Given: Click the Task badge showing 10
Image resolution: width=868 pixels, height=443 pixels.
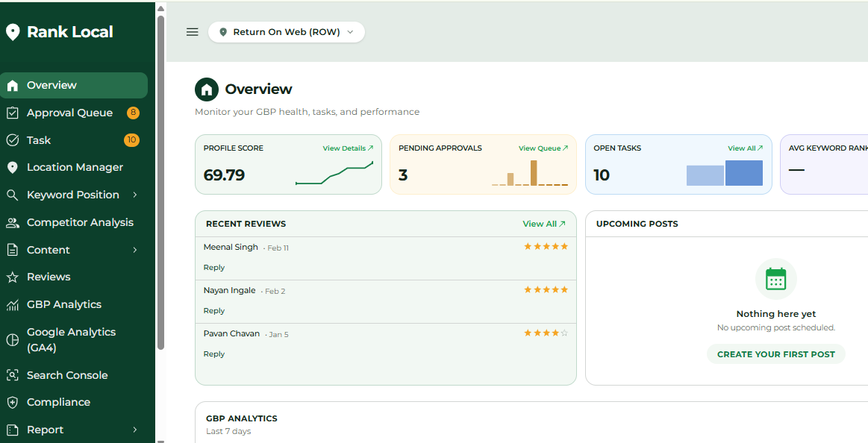Looking at the screenshot, I should (x=132, y=140).
